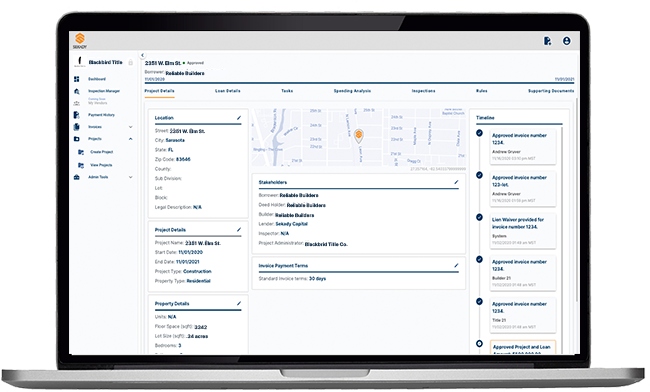
Task: Expand the Invoices menu chevron
Action: (x=131, y=127)
